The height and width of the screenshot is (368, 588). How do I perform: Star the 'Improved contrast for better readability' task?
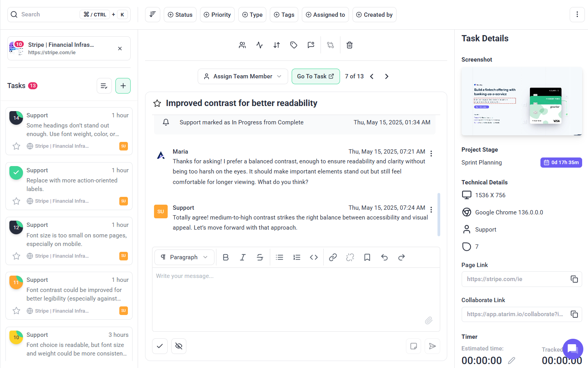(x=157, y=103)
